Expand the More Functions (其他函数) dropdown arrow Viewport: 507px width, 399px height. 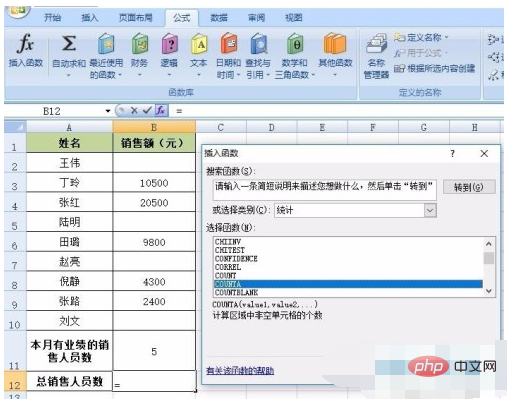tap(335, 75)
